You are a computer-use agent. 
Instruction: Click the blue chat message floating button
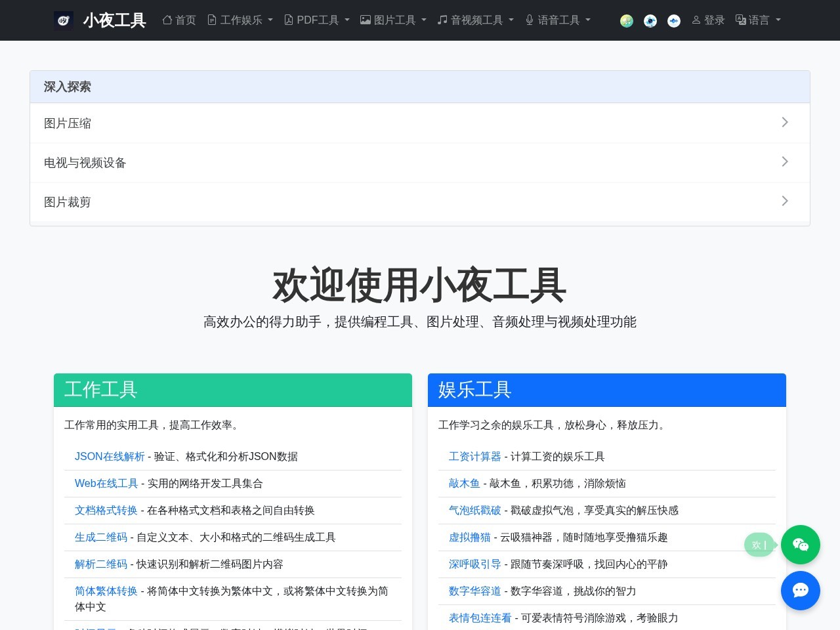coord(801,591)
